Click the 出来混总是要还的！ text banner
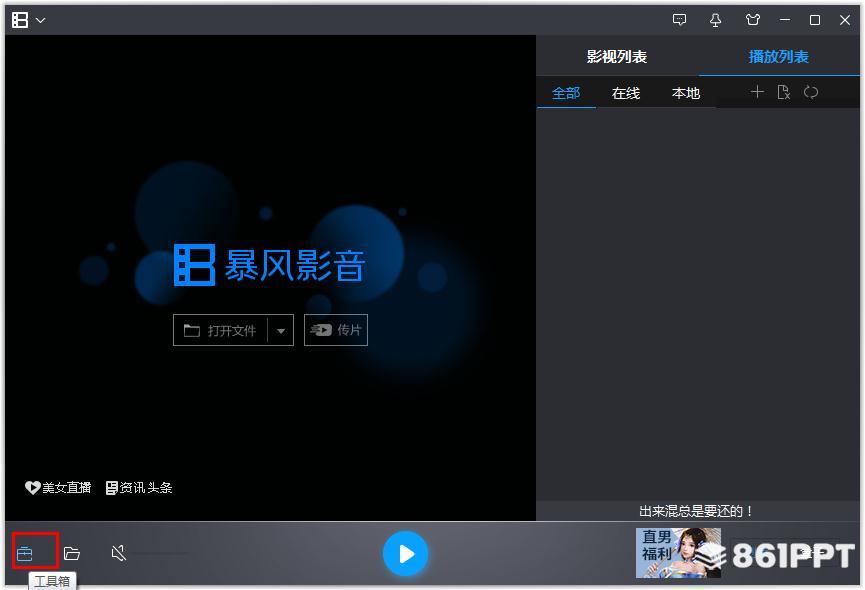 click(697, 511)
